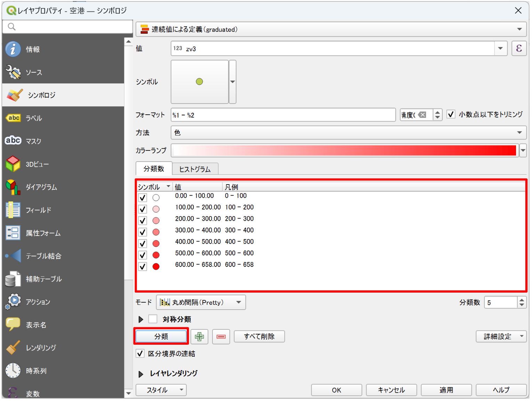Switch to the ヒストグラム tab
The width and height of the screenshot is (532, 401).
pos(195,169)
